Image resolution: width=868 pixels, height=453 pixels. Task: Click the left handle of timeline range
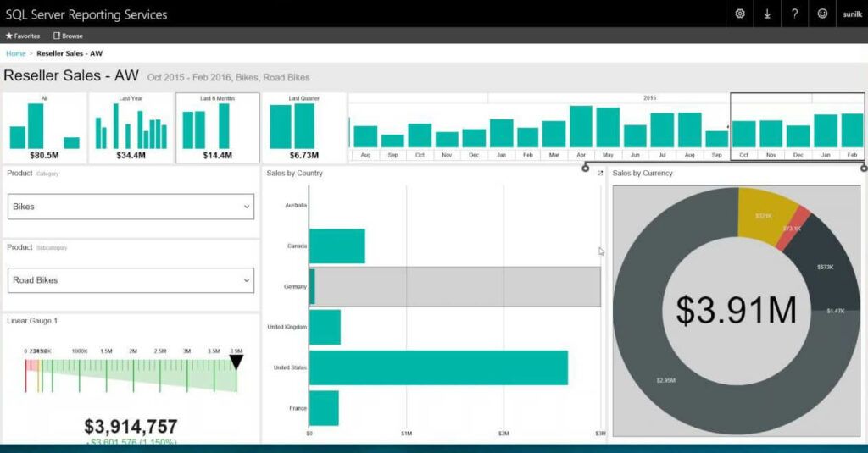(586, 168)
